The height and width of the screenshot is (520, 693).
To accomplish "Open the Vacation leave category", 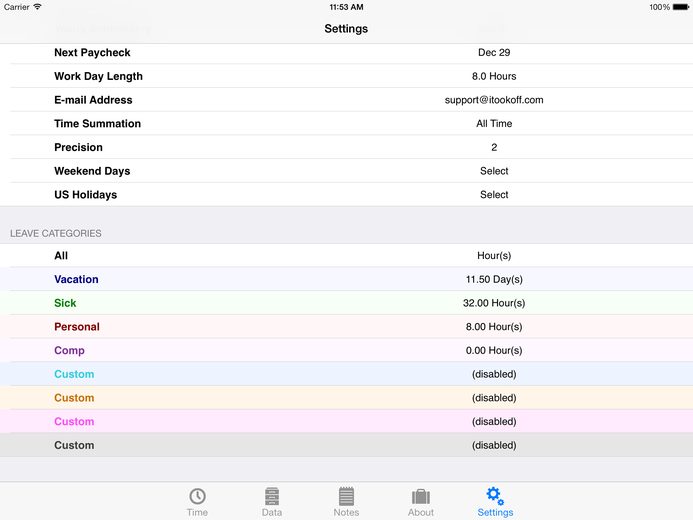I will click(x=346, y=279).
